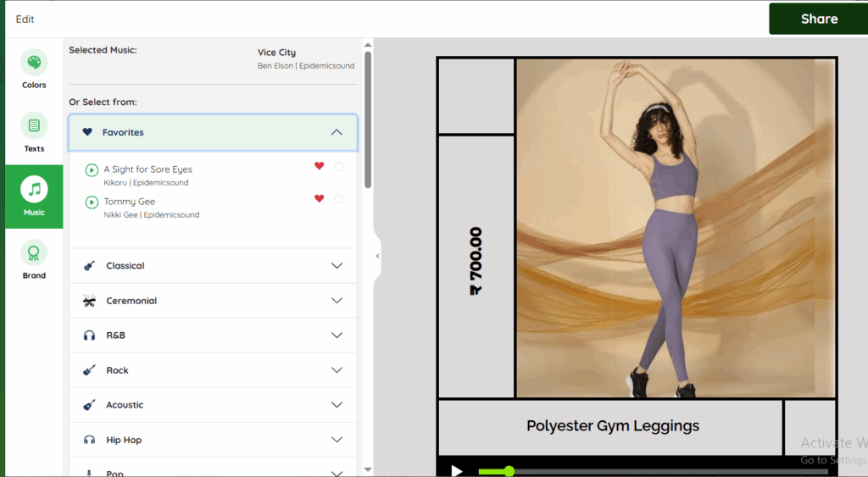The image size is (868, 477).
Task: Play the 'Tommy Gee' track preview
Action: 92,202
